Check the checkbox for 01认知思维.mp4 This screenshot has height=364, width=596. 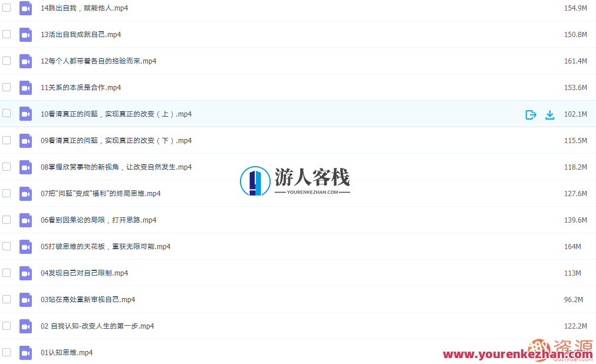coord(6,352)
